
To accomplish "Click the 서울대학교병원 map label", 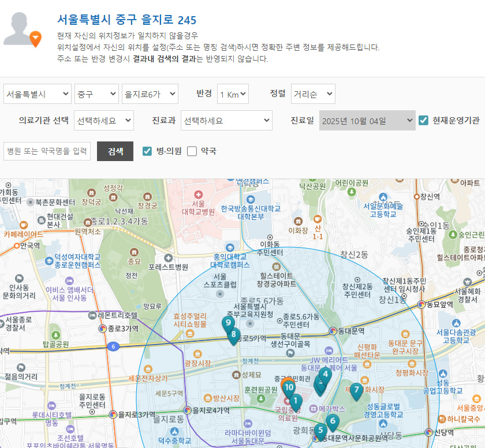I will point(198,208).
